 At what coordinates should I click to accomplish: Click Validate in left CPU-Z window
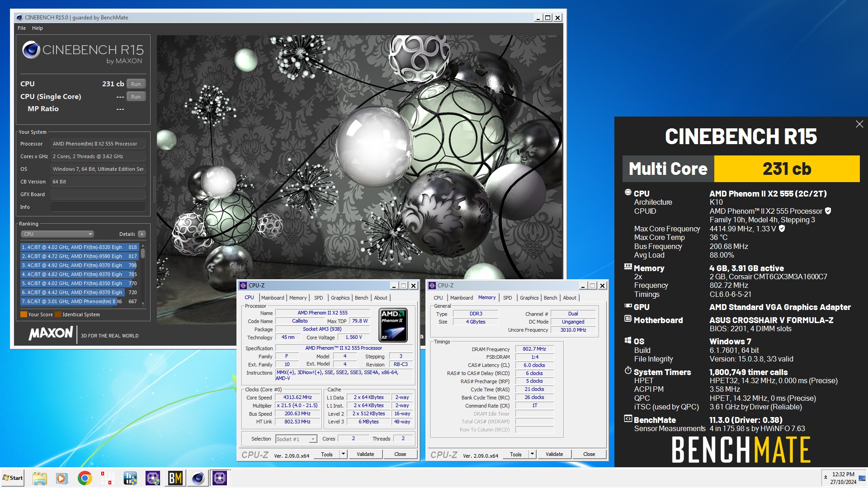pyautogui.click(x=365, y=455)
